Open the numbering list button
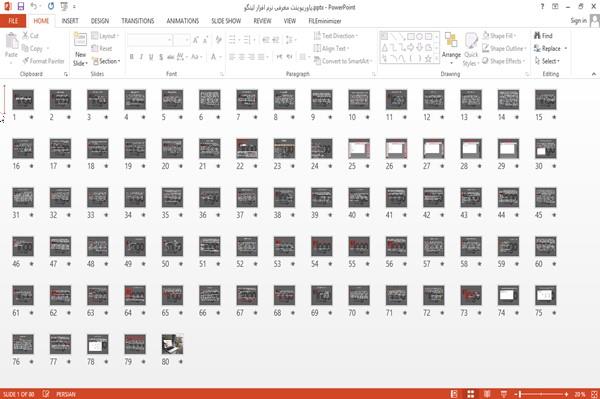The width and height of the screenshot is (600, 399). 248,40
